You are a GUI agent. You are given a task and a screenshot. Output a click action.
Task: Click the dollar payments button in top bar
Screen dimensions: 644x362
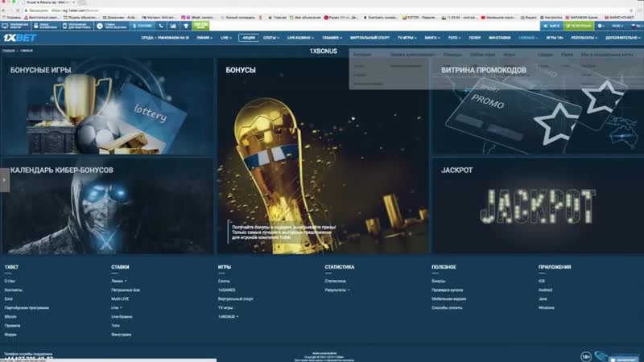coord(142,26)
